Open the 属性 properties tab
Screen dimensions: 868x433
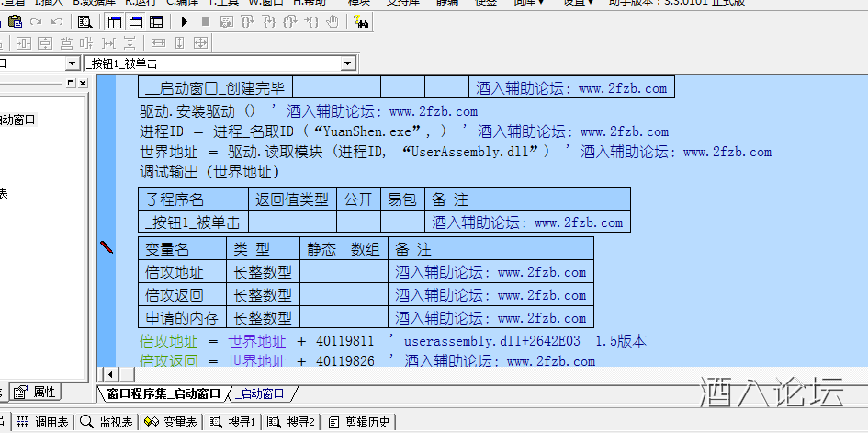[37, 393]
